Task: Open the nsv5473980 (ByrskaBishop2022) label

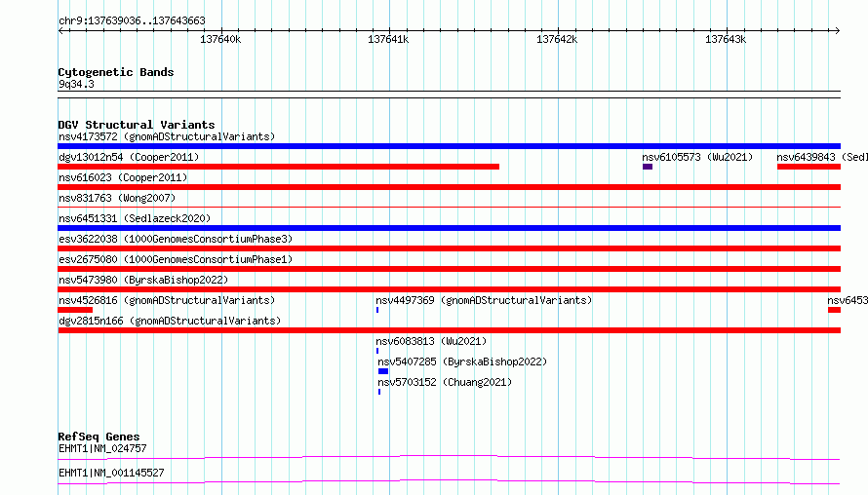Action: pyautogui.click(x=143, y=280)
